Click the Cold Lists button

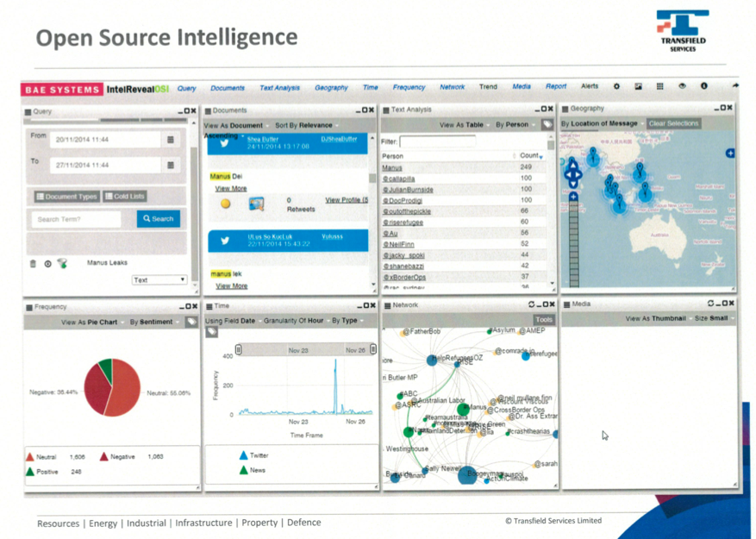125,197
